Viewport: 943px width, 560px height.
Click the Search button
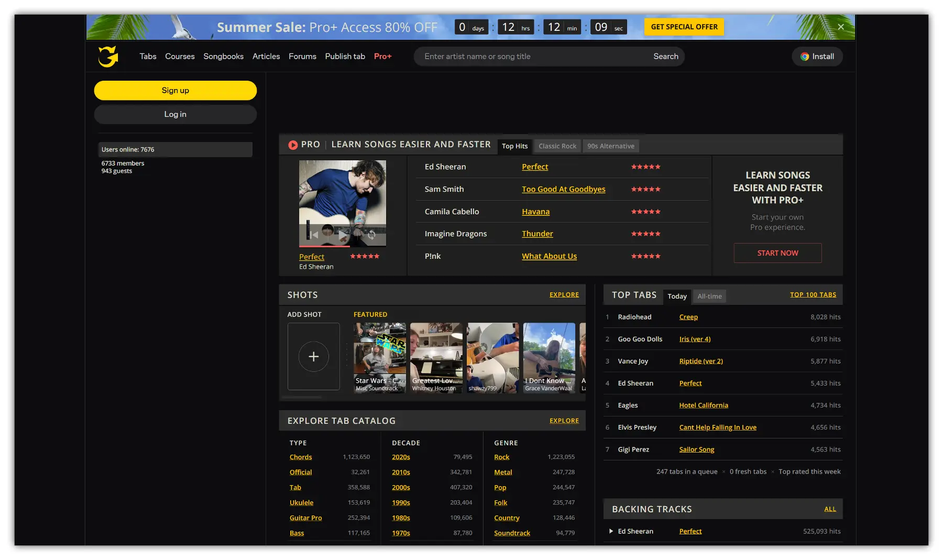click(x=665, y=57)
